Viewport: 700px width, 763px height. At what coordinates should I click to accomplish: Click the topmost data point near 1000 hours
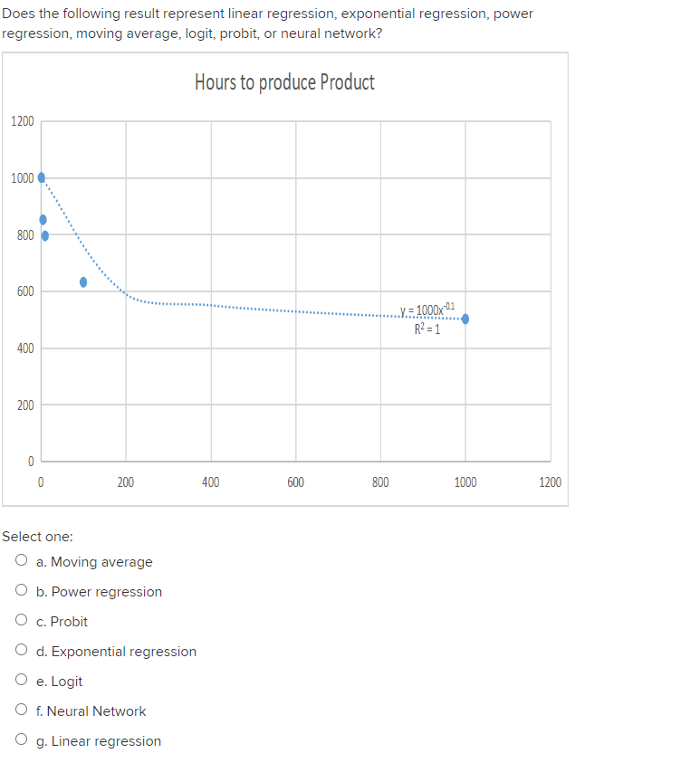point(41,177)
